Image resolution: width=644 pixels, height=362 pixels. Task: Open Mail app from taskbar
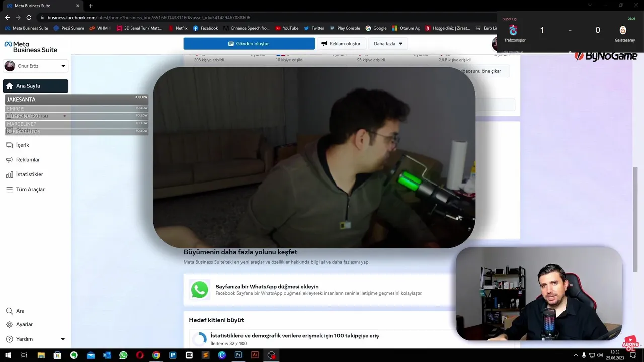[91, 355]
